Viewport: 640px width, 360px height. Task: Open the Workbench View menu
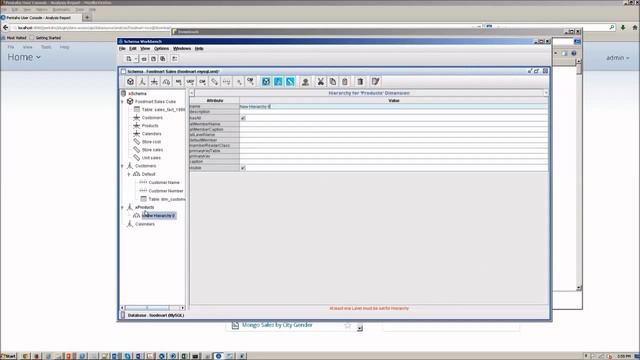[x=145, y=49]
